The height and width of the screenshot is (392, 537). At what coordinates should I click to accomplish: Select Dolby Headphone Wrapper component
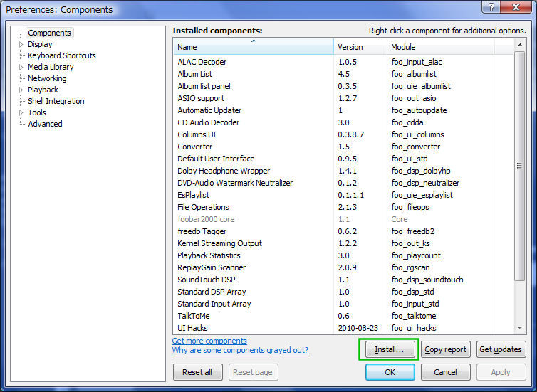point(344,171)
